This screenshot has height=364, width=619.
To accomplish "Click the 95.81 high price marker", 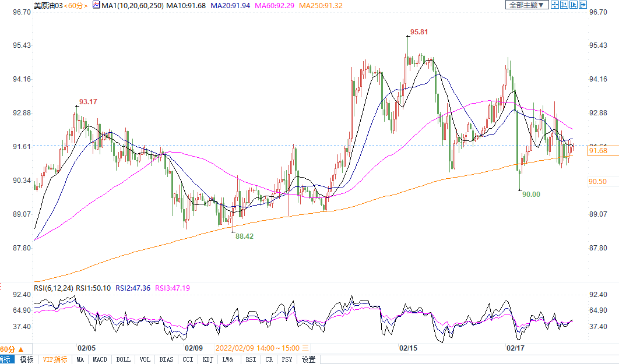I will [419, 33].
